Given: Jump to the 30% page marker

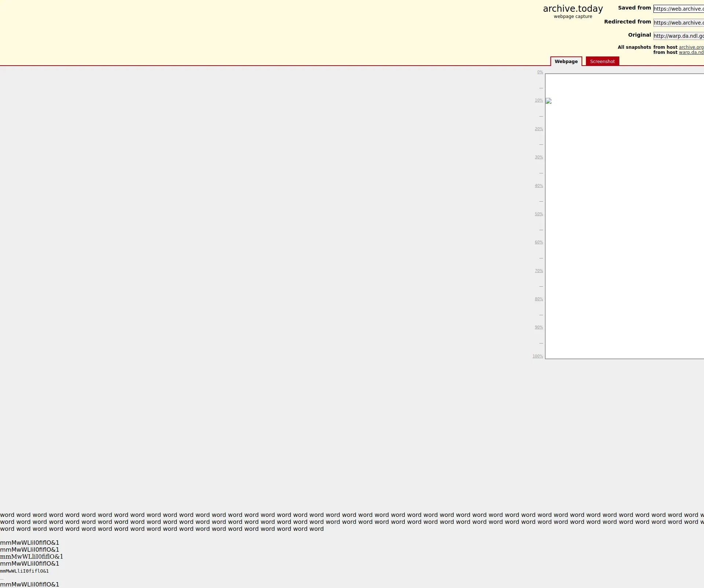Looking at the screenshot, I should point(539,157).
